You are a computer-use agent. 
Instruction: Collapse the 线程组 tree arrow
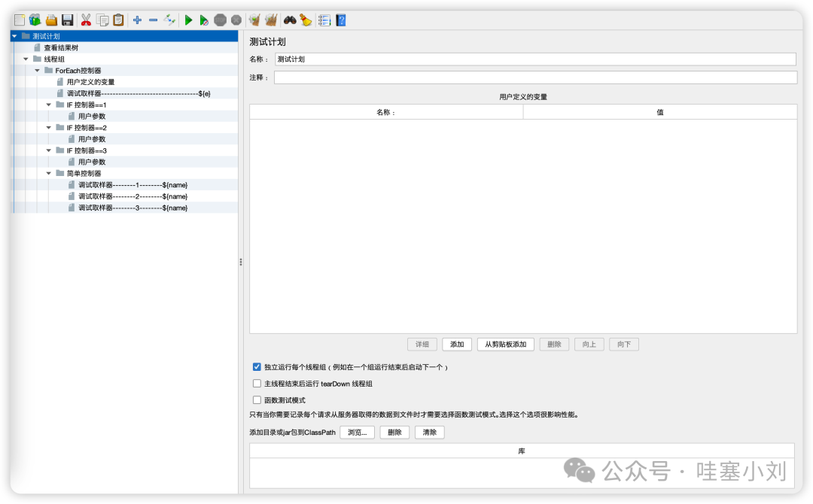point(26,59)
